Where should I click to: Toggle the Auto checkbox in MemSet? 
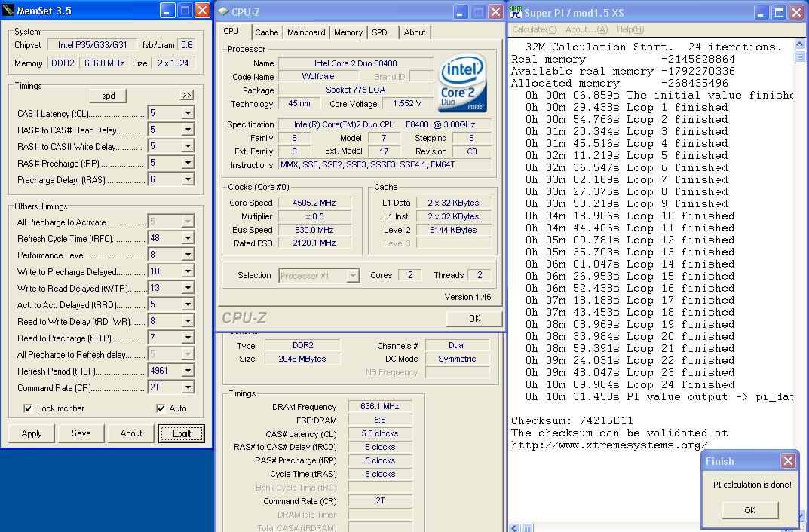(161, 408)
